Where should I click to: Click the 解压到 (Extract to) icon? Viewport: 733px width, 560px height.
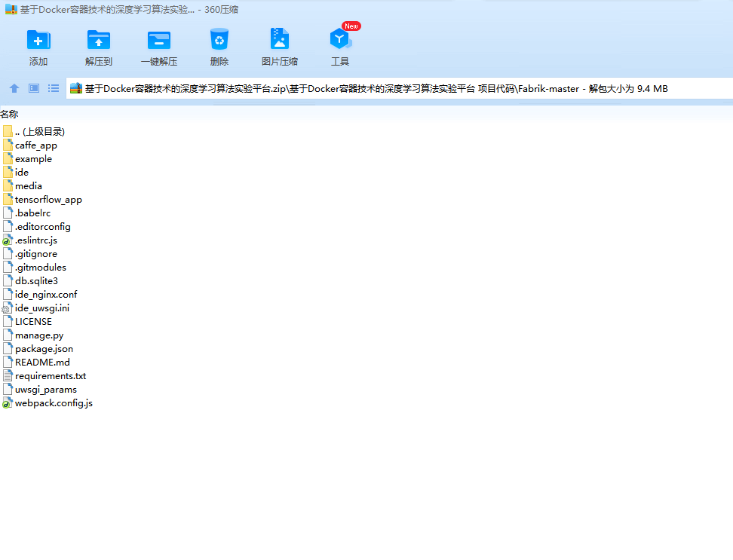pos(99,40)
